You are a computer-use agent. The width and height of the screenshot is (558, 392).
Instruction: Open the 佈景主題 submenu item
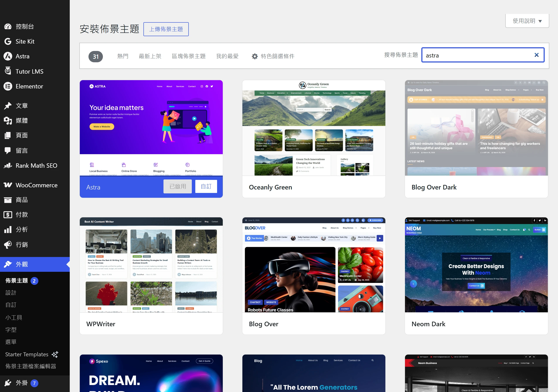coord(17,281)
